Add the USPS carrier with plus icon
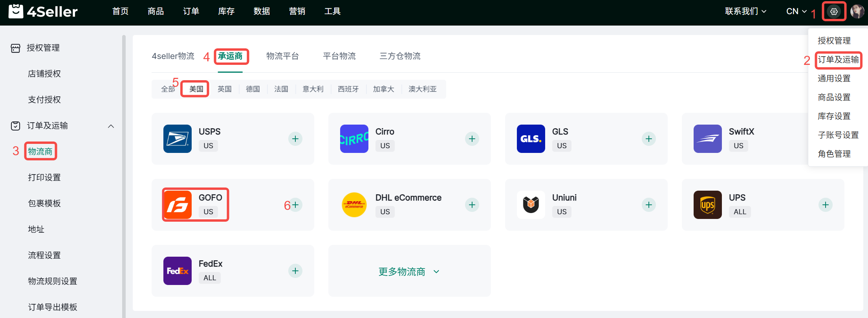The width and height of the screenshot is (868, 318). point(295,139)
